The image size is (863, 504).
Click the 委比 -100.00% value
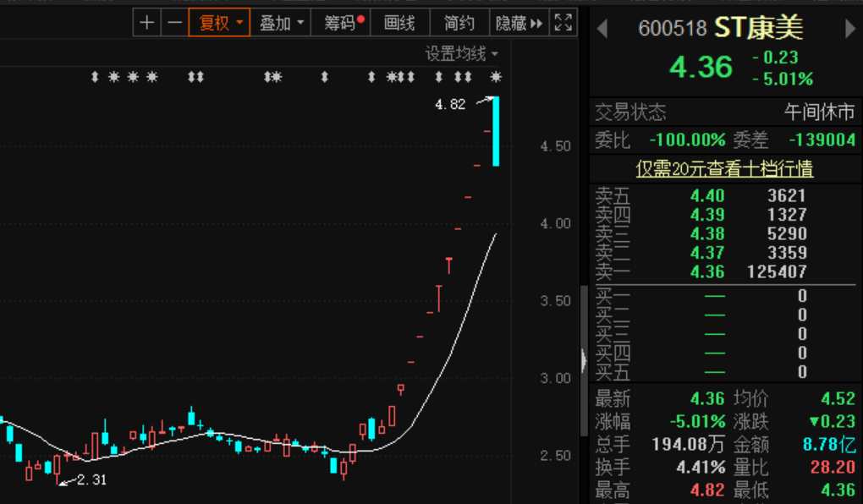(687, 140)
